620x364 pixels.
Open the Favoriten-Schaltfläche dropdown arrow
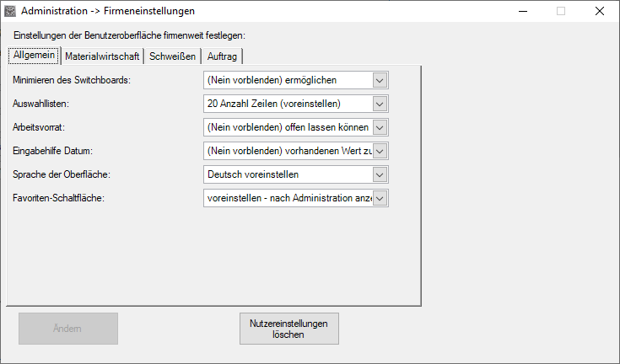380,198
